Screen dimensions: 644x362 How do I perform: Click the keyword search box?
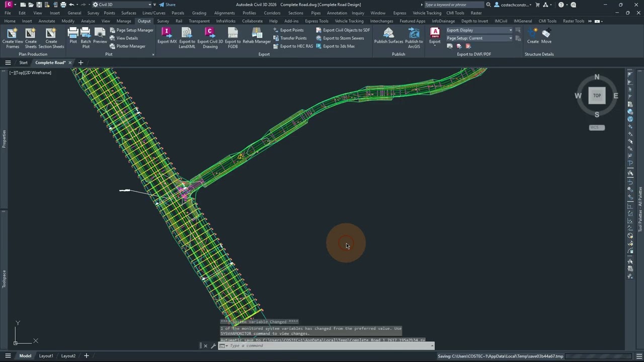pyautogui.click(x=454, y=5)
